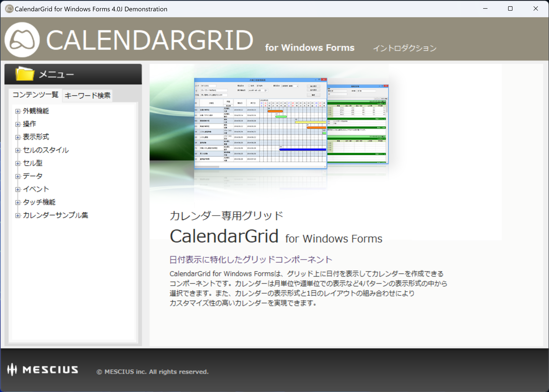
Task: Switch to the コンテンツ一覧 tab
Action: pos(35,95)
